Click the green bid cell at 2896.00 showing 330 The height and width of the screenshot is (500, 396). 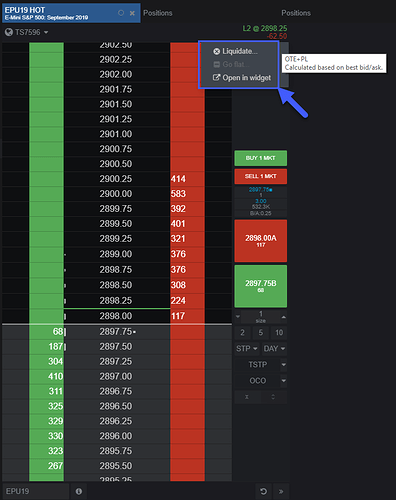point(46,436)
